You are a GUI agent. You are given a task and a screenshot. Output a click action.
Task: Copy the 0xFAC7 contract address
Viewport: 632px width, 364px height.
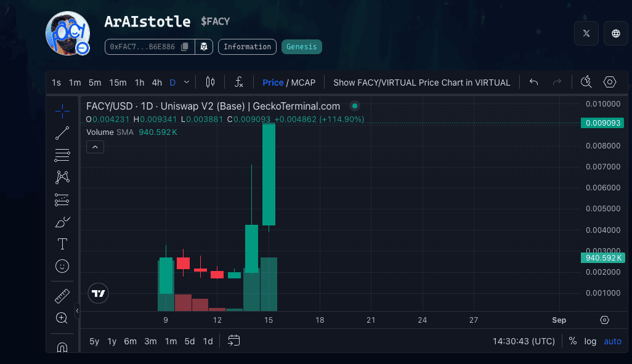coord(185,47)
